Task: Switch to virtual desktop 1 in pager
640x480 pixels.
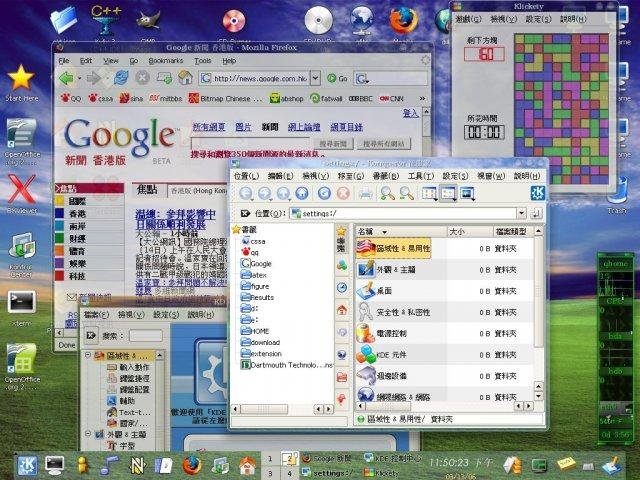Action: point(270,459)
